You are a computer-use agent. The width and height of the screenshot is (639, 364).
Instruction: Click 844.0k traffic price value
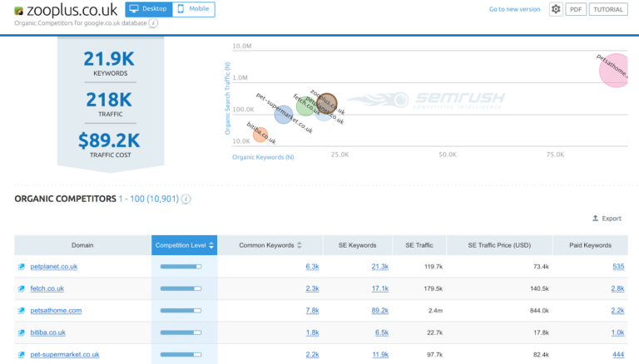pos(539,311)
